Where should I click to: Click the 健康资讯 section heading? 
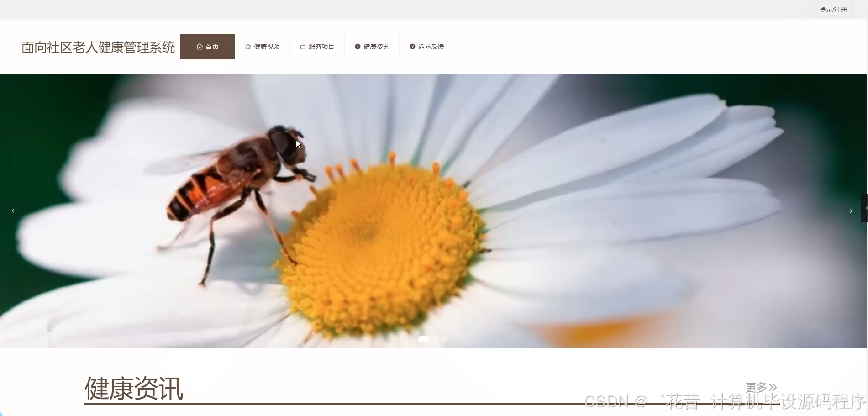134,389
